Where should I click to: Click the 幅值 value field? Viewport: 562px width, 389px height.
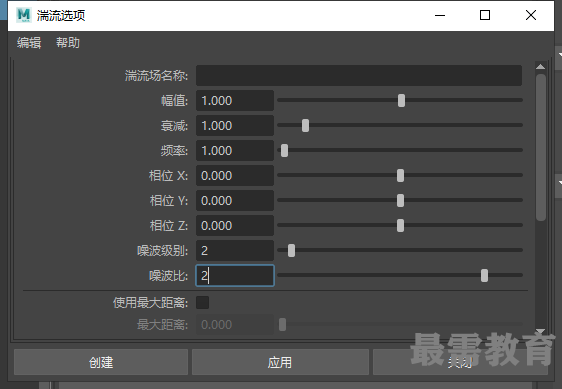[x=235, y=100]
